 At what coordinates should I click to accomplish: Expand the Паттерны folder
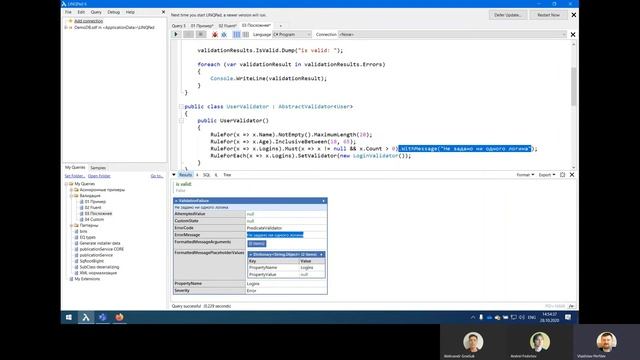pos(71,225)
